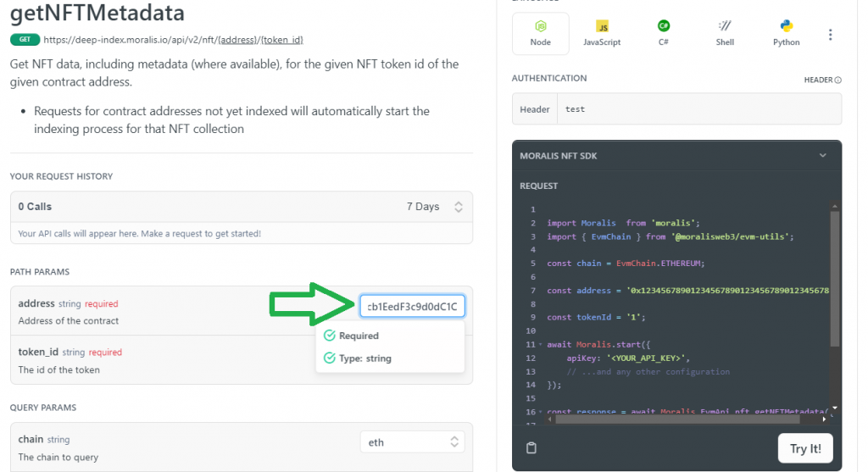Choose the C# language option
Viewport: 868px width, 472px height.
click(x=663, y=34)
